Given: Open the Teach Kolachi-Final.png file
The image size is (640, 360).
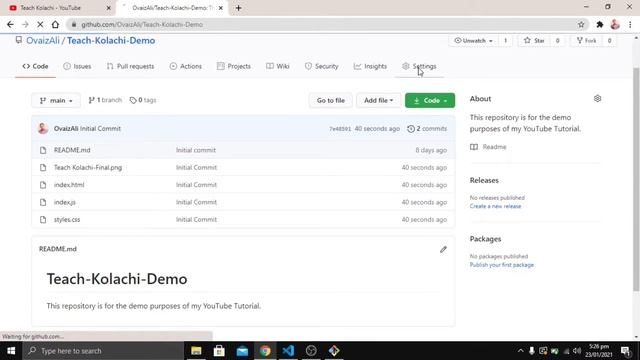Looking at the screenshot, I should coord(88,167).
